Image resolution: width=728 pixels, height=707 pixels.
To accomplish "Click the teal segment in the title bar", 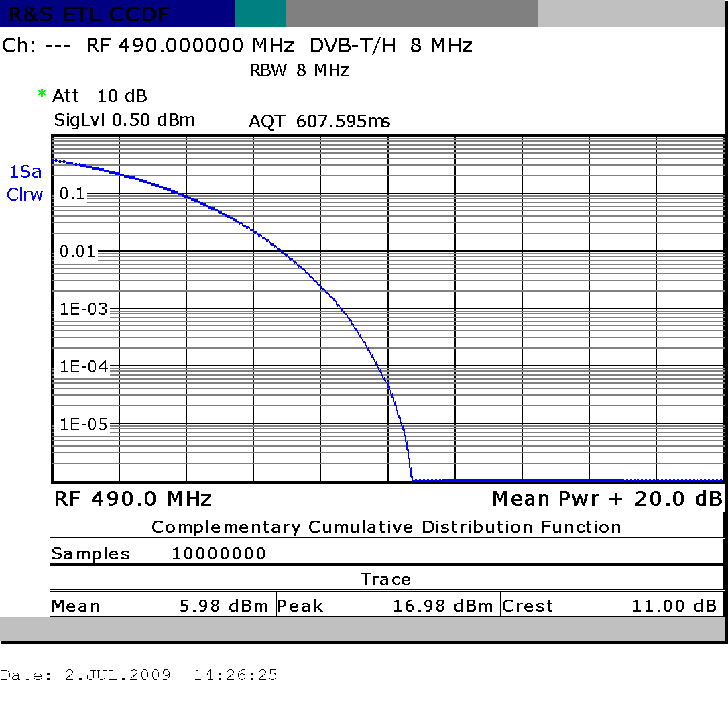I will pyautogui.click(x=260, y=13).
